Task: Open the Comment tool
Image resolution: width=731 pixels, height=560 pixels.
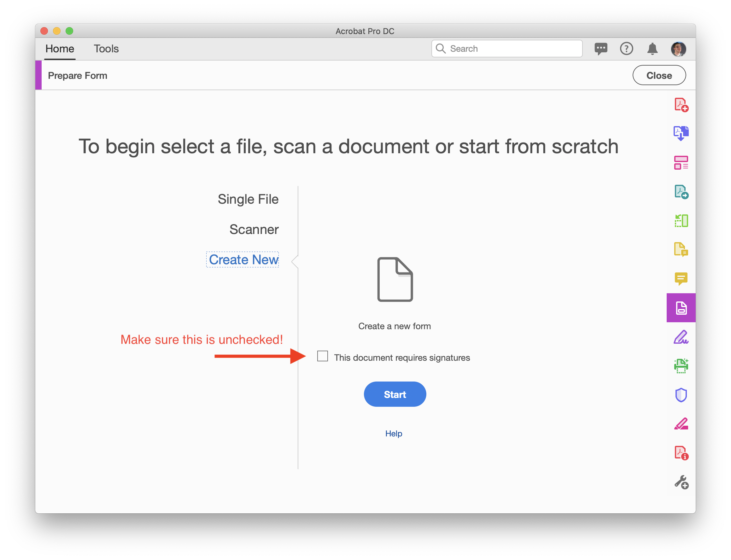Action: point(681,279)
